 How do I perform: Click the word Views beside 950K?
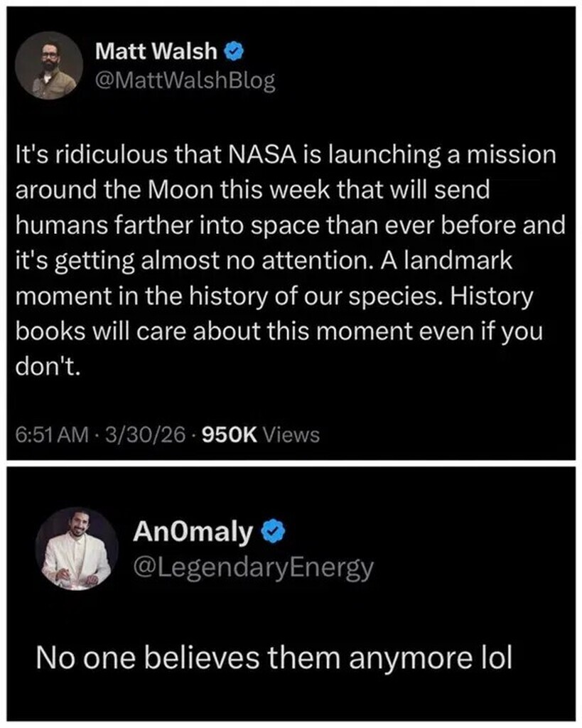point(291,434)
